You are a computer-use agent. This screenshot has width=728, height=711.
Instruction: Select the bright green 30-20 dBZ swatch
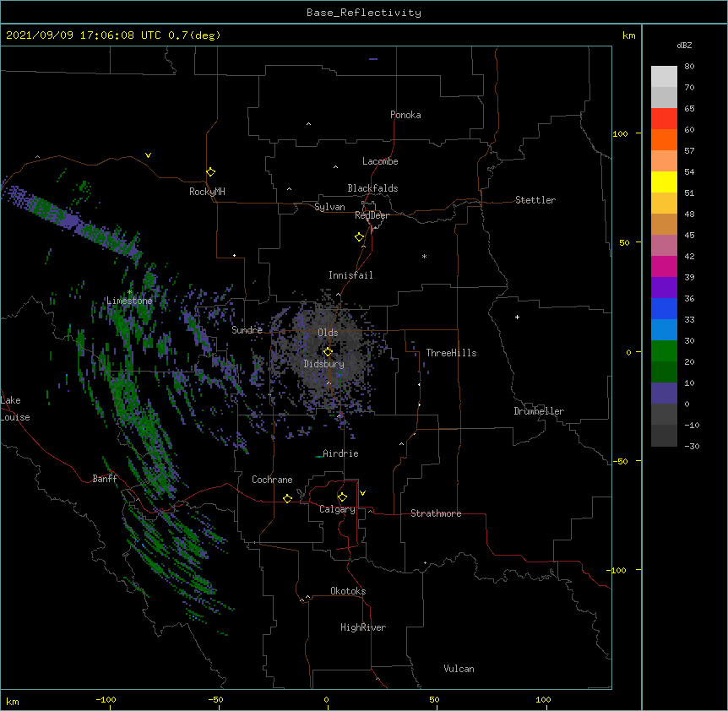pyautogui.click(x=664, y=351)
